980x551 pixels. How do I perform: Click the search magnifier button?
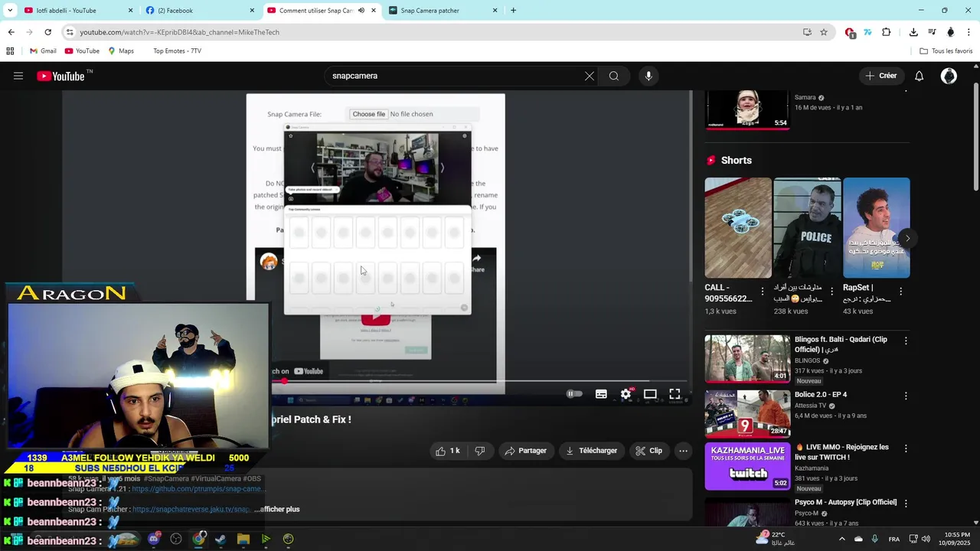coord(614,76)
